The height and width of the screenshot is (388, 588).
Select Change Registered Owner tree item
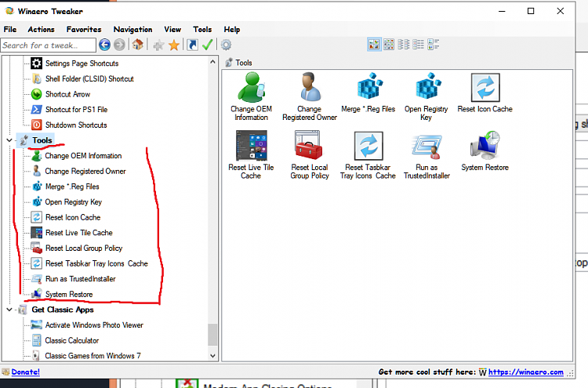85,171
